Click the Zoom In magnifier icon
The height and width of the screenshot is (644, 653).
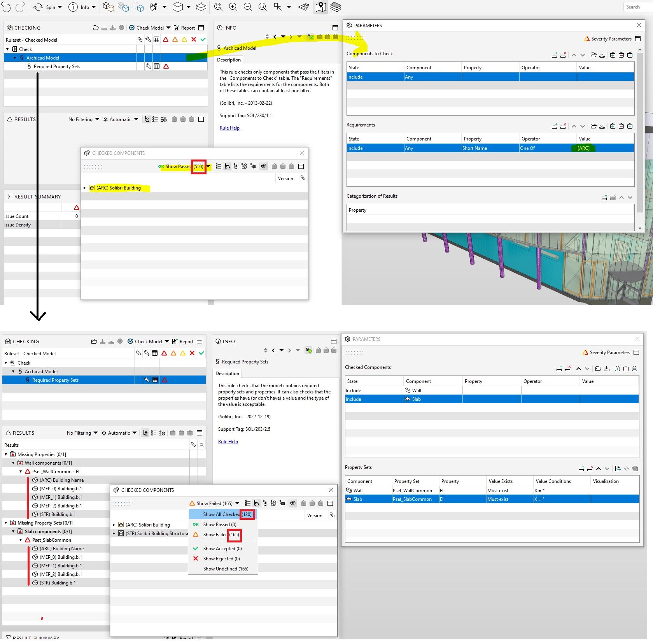point(233,7)
